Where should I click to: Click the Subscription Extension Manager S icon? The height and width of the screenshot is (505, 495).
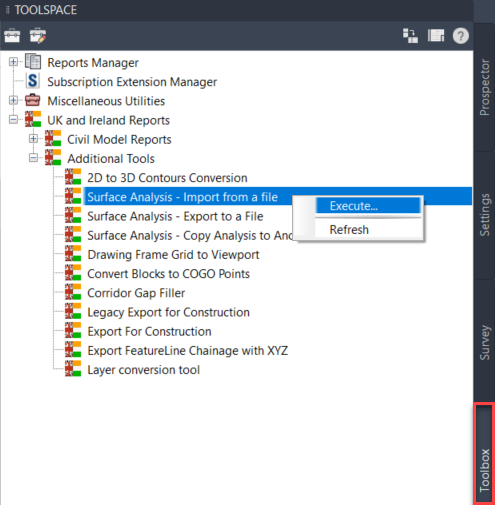33,81
